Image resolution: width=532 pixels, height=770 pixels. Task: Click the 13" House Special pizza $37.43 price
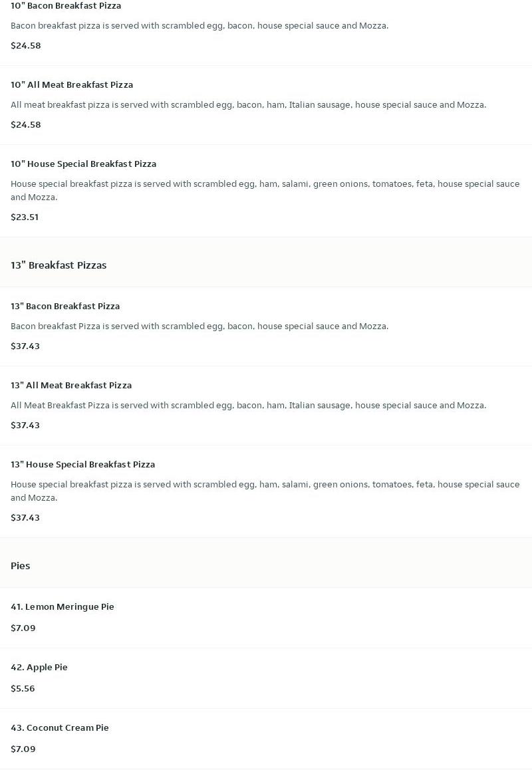coord(25,517)
